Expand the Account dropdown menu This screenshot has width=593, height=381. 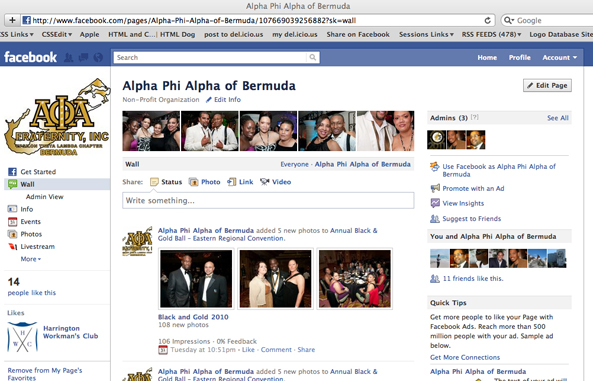point(560,58)
